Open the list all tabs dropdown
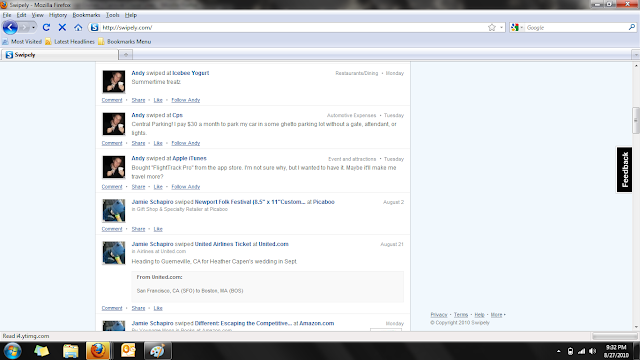The height and width of the screenshot is (360, 640). click(636, 55)
